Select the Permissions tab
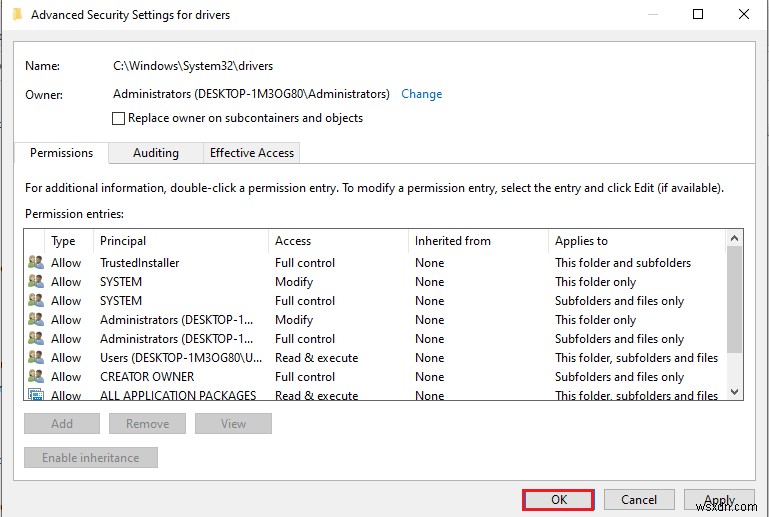 [61, 153]
